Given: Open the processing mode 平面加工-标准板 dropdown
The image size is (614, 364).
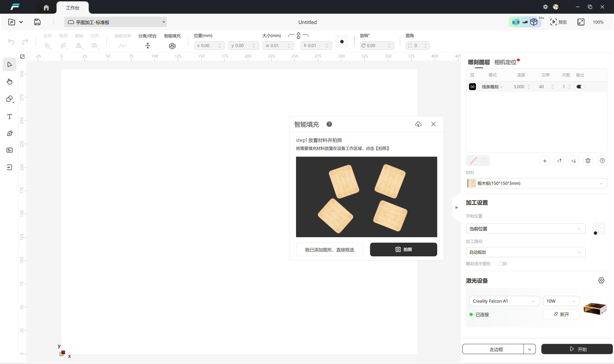Looking at the screenshot, I should (x=115, y=22).
